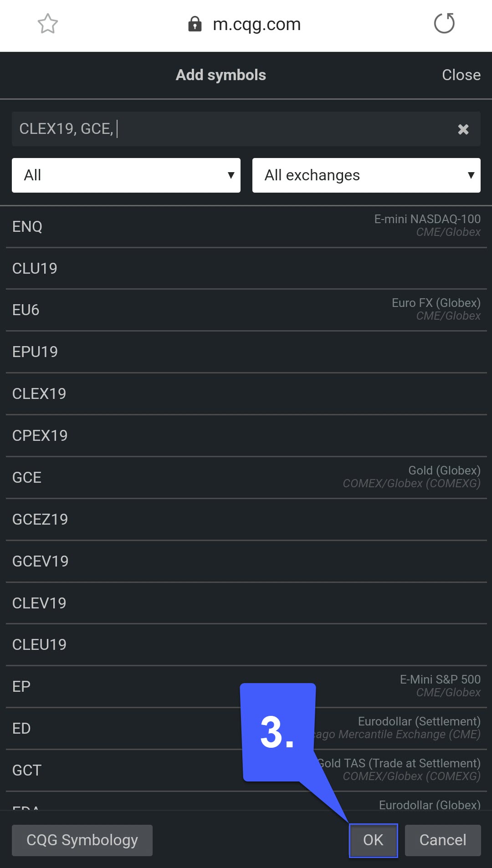Close the Add symbols dialog
492x868 pixels.
click(x=461, y=75)
